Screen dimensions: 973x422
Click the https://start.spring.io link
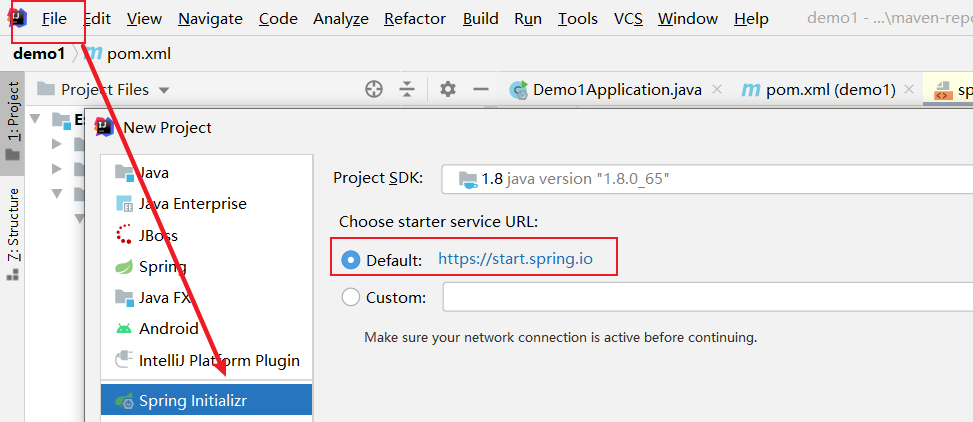pyautogui.click(x=515, y=260)
